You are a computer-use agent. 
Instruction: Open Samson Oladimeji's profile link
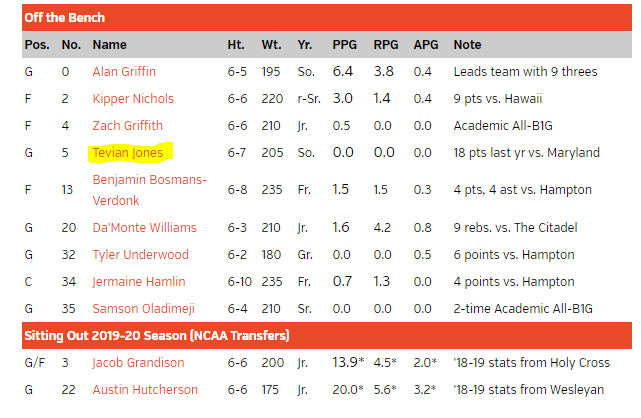[144, 309]
